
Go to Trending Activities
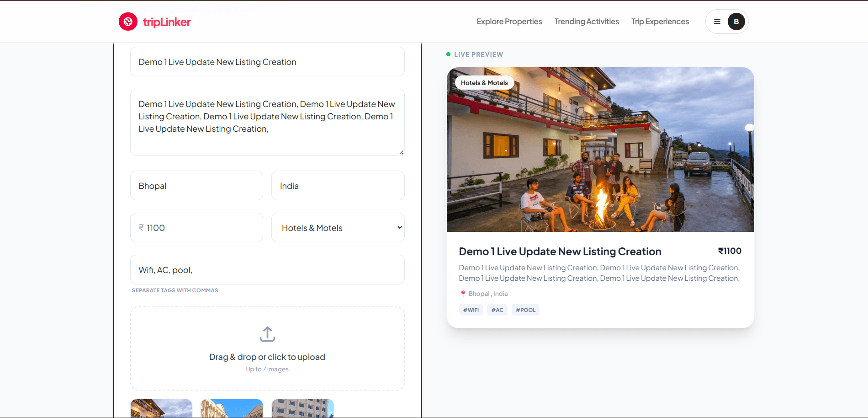[x=587, y=21]
